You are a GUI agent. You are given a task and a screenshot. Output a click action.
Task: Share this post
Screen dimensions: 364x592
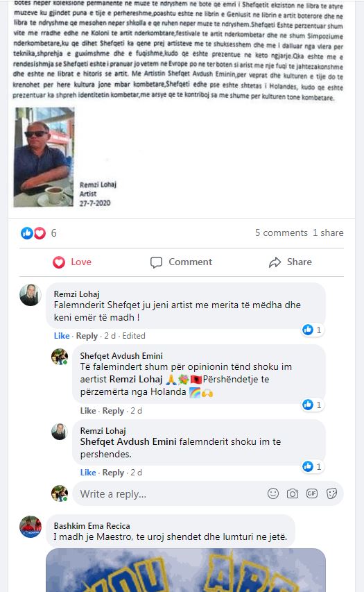[290, 262]
